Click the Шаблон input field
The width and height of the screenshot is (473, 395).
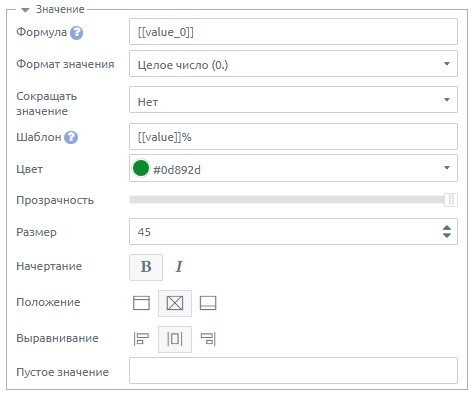[x=293, y=137]
